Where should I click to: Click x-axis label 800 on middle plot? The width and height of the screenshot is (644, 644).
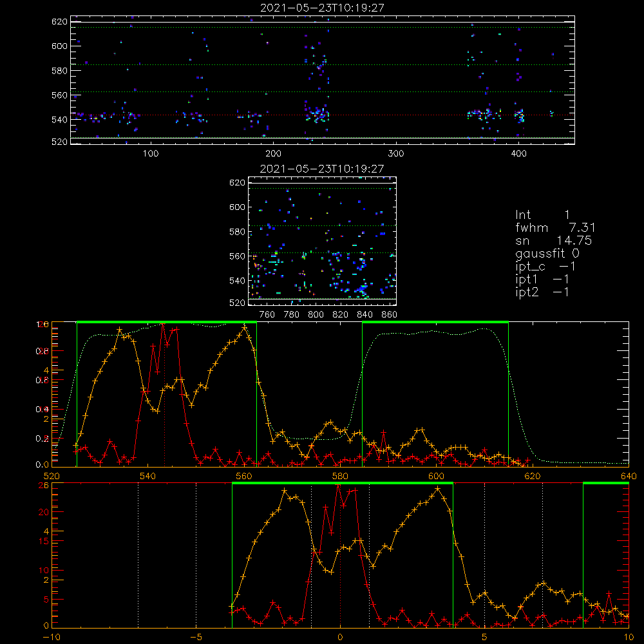(x=316, y=315)
